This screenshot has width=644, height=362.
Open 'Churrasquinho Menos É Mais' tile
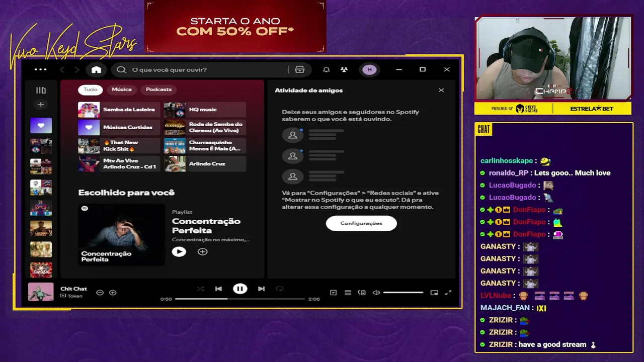205,146
